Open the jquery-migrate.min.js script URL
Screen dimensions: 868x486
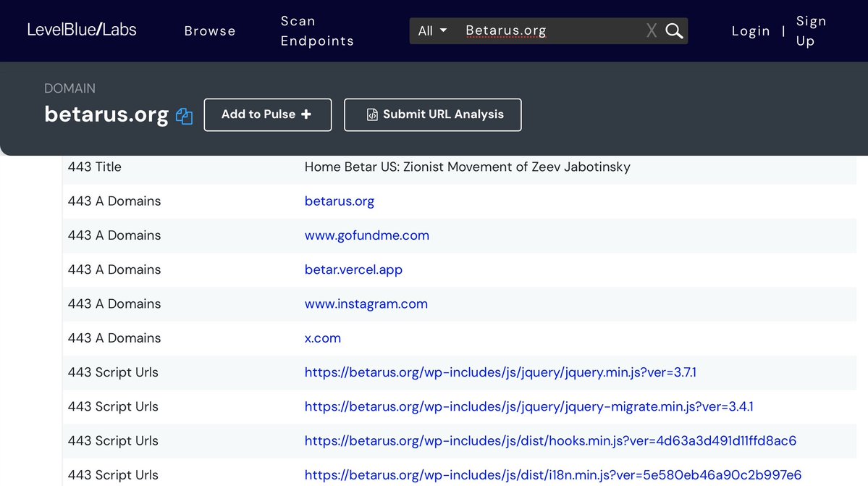[x=528, y=406]
